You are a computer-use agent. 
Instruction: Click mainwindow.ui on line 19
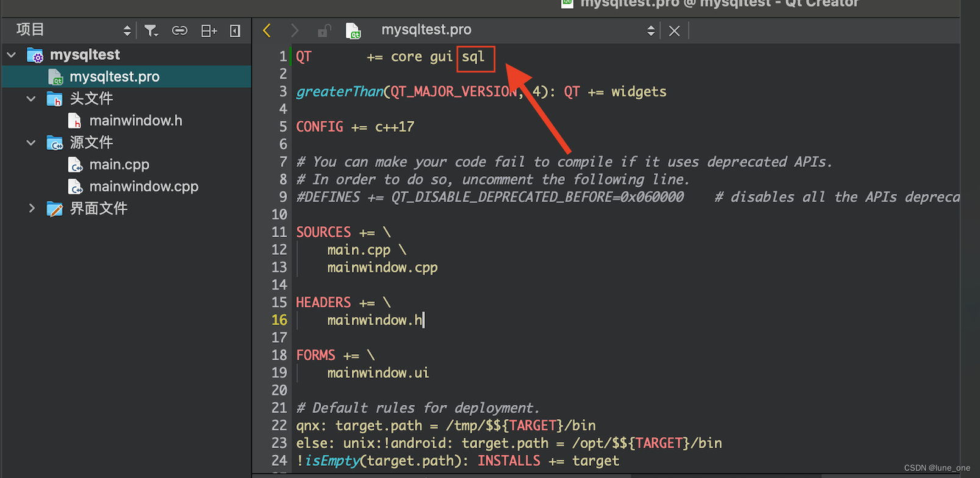point(378,373)
